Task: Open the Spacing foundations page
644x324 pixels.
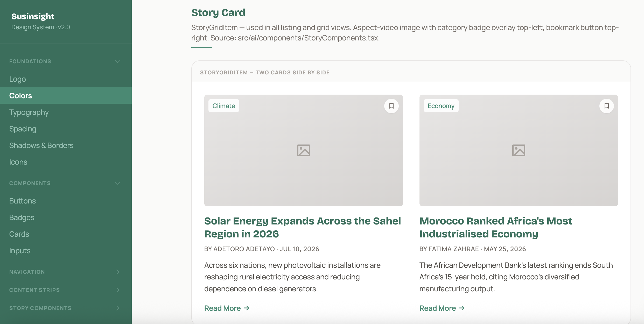Action: 66,129
